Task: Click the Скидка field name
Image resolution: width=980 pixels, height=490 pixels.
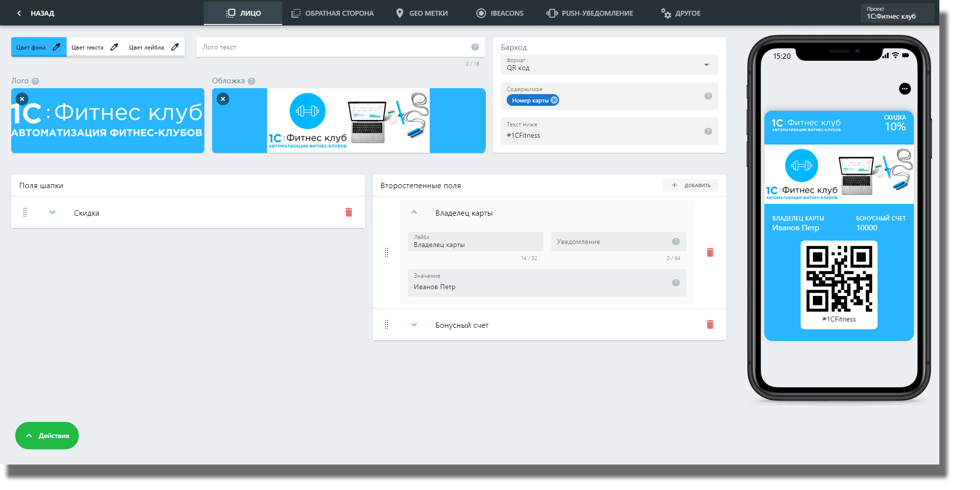Action: point(87,213)
